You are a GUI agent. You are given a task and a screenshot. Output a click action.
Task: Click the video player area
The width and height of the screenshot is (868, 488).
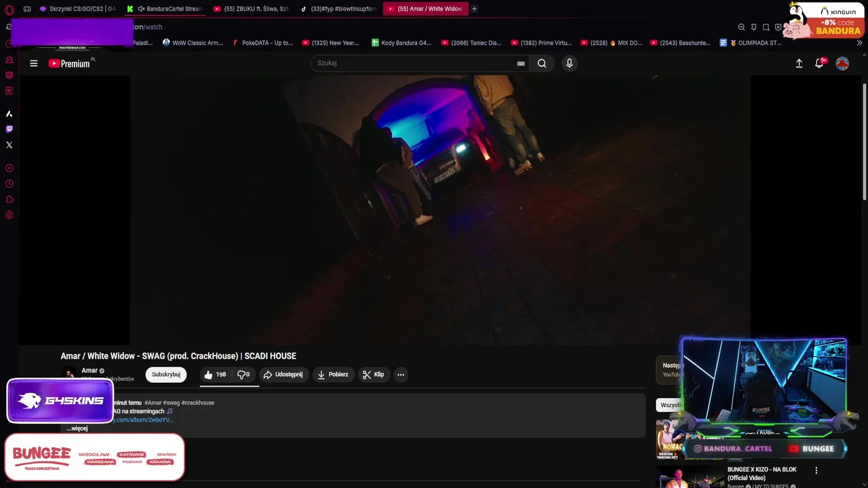click(x=440, y=210)
